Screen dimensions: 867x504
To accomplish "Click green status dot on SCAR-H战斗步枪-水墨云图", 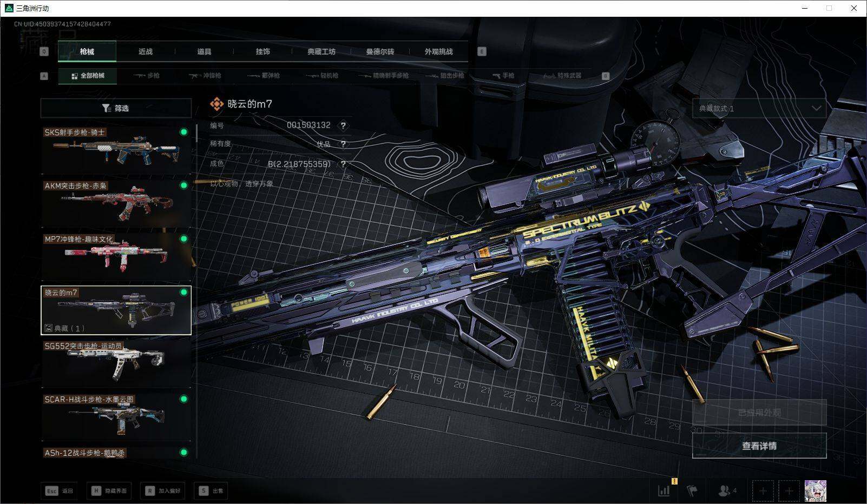I will 184,399.
